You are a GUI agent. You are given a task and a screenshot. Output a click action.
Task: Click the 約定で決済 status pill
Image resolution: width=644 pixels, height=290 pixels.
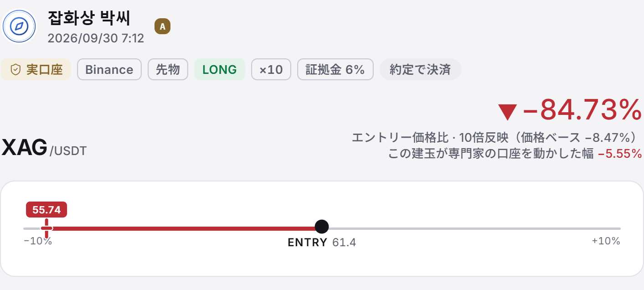[x=420, y=69]
